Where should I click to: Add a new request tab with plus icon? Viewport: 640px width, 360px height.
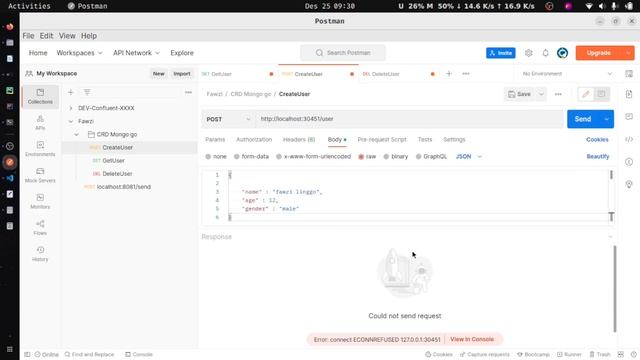pyautogui.click(x=449, y=74)
